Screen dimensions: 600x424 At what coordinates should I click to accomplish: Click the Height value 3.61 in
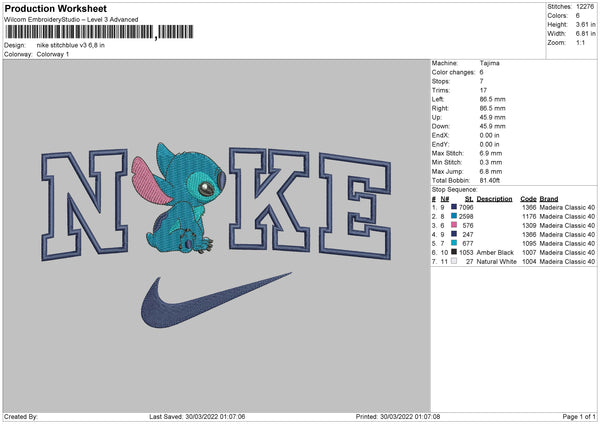[x=585, y=24]
